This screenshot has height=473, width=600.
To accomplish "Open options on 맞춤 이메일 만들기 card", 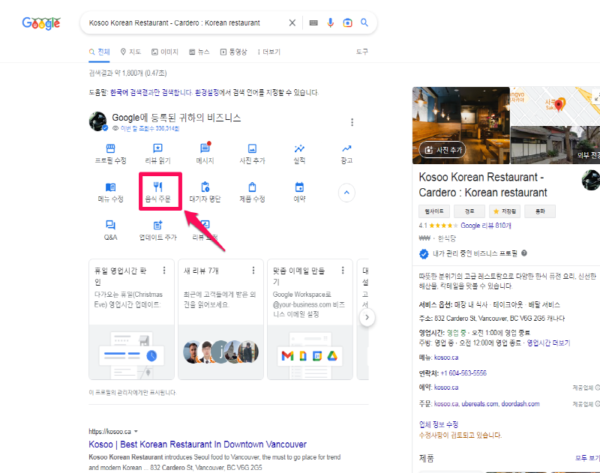I will [342, 271].
